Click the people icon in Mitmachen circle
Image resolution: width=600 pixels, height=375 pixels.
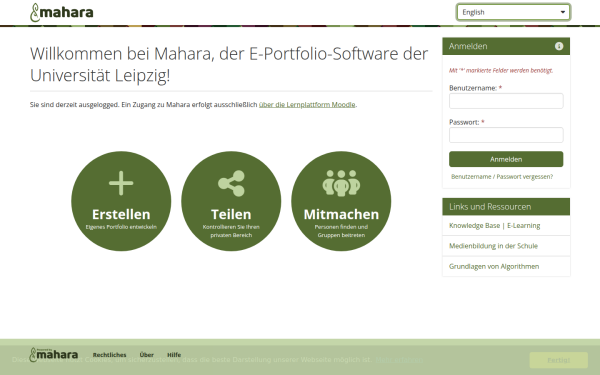click(x=341, y=183)
